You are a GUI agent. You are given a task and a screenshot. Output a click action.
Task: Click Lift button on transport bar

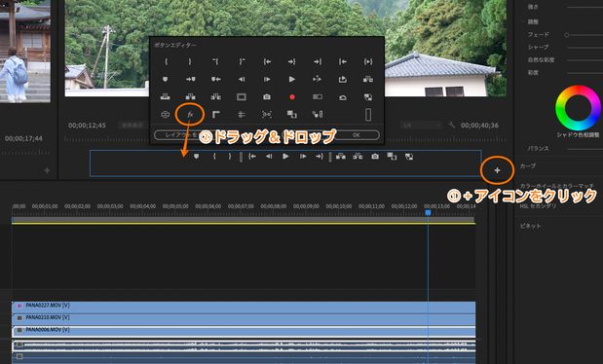[x=341, y=157]
